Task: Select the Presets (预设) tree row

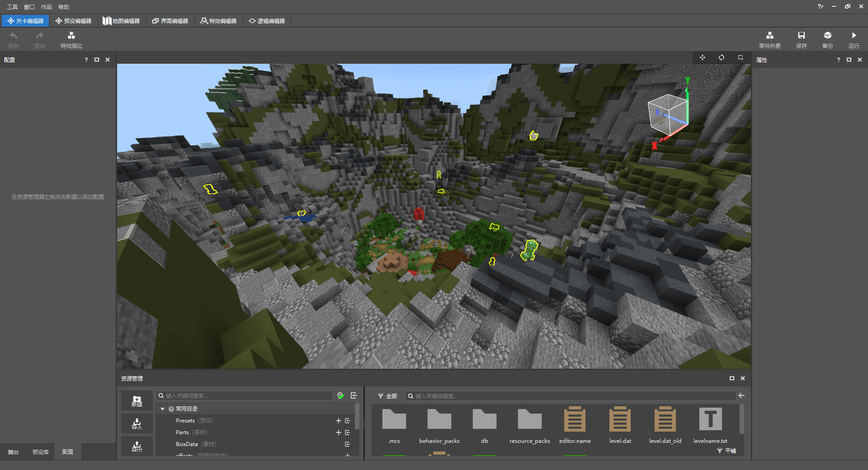Action: (x=255, y=421)
